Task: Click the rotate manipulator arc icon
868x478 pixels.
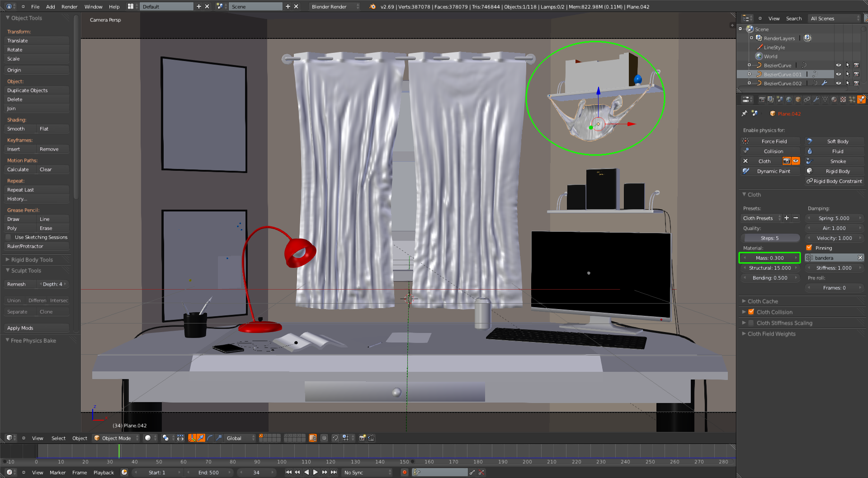Action: (210, 438)
